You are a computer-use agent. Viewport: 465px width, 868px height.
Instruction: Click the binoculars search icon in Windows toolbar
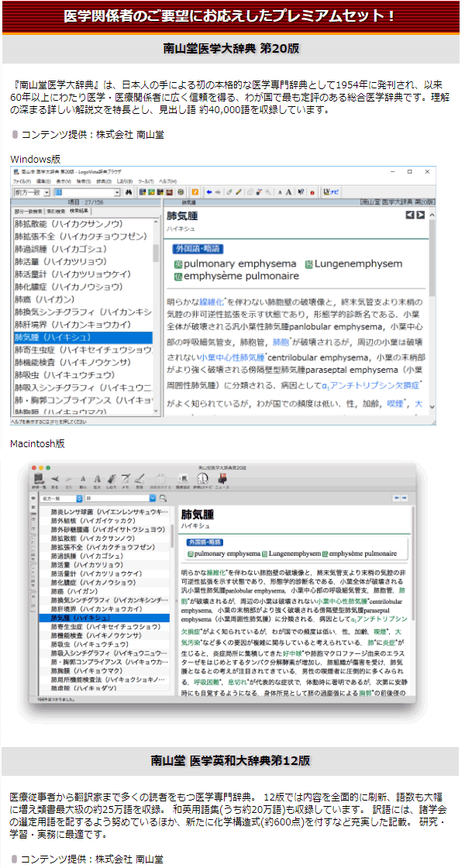[128, 192]
